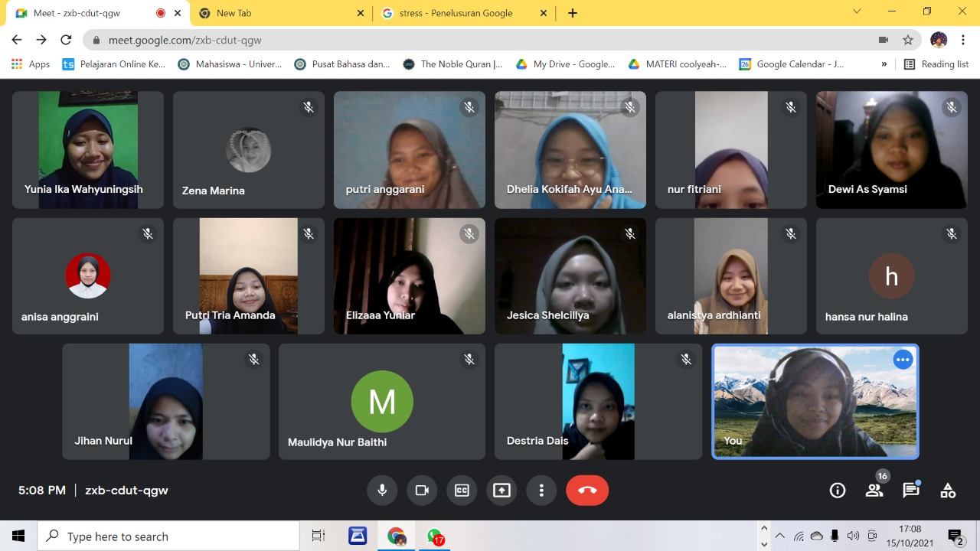
Task: Open the My Drive bookmark
Action: pos(566,64)
